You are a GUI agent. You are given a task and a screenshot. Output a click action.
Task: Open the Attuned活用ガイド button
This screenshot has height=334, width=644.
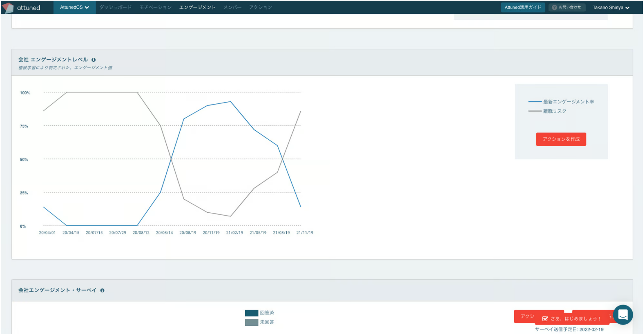[523, 7]
